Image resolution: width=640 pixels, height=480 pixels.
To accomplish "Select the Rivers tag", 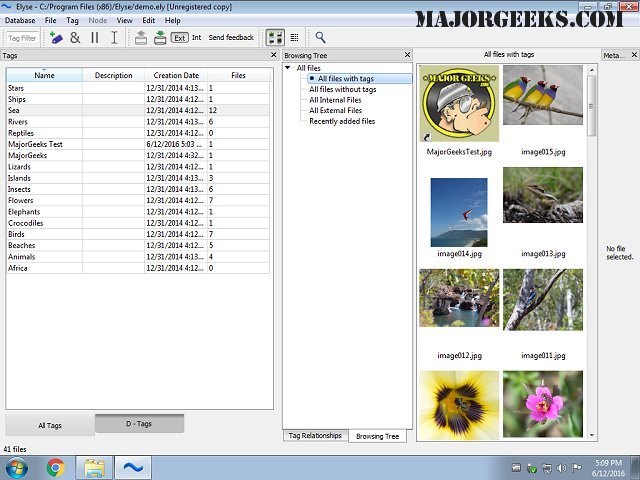I will coord(138,122).
